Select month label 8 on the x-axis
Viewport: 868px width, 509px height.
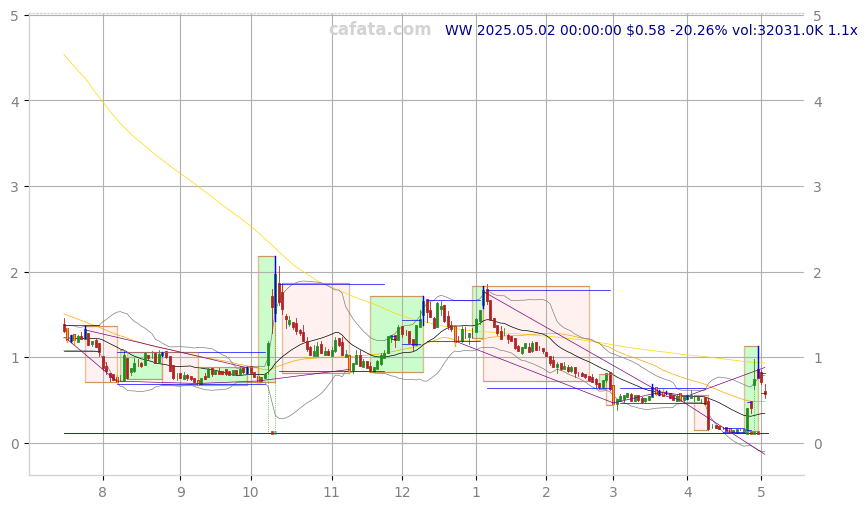click(102, 492)
